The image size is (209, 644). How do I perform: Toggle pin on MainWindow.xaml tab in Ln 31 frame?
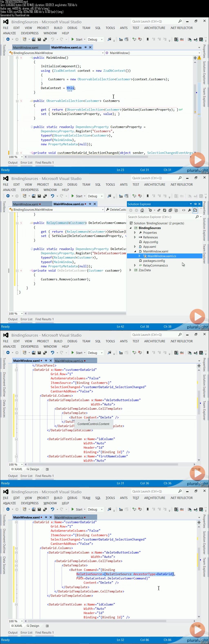point(46,361)
